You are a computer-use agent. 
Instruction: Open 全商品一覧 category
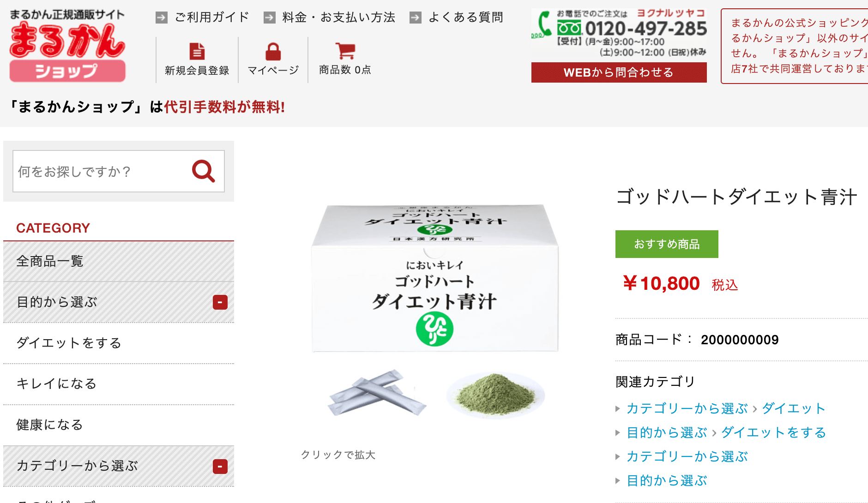tap(119, 262)
